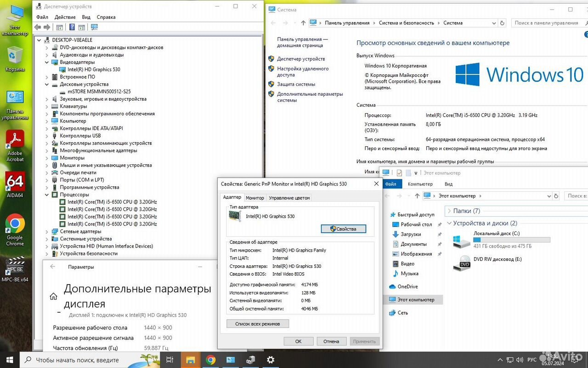Switch to the Управление цветом tab
Screen dimensions: 588x368
click(x=289, y=198)
